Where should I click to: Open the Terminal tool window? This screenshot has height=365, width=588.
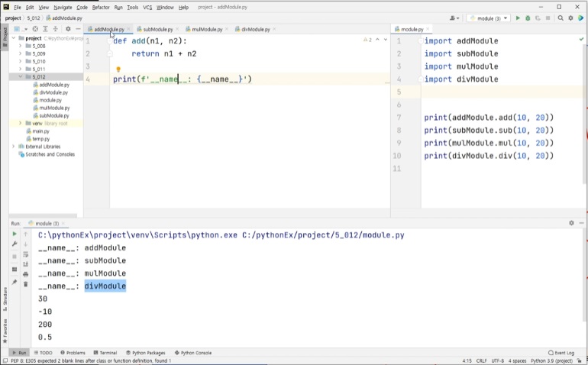tap(105, 353)
